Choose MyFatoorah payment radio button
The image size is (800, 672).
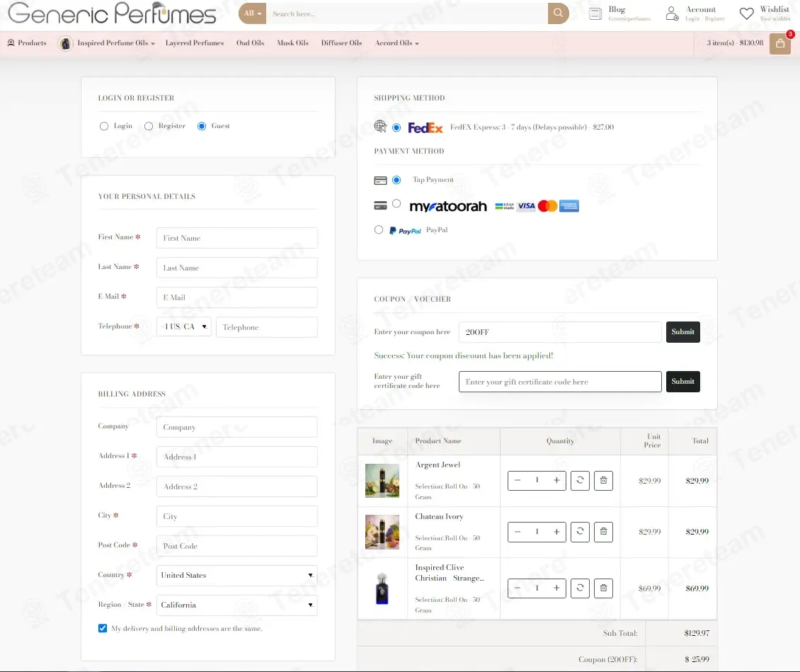[396, 204]
